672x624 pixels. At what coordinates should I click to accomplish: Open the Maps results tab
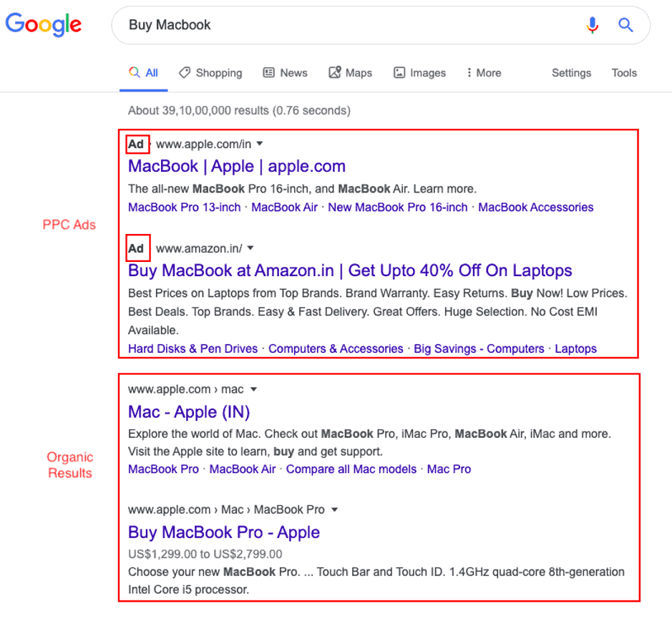click(350, 73)
